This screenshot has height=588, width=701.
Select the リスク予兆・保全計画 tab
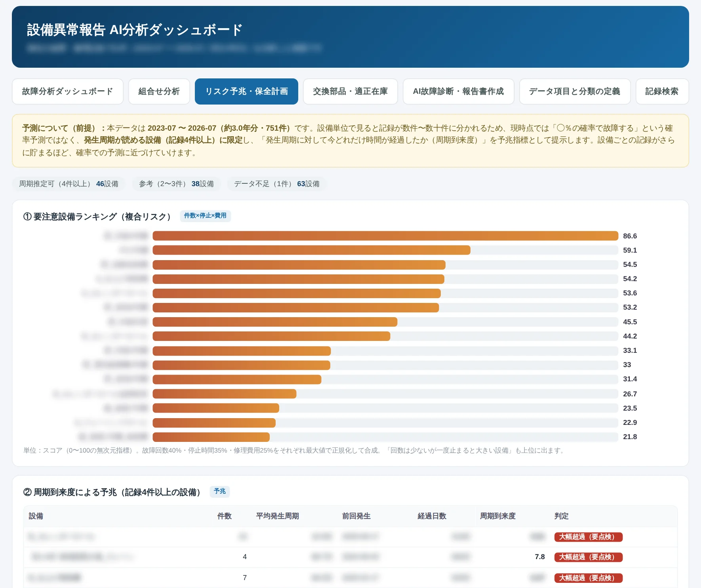coord(246,91)
